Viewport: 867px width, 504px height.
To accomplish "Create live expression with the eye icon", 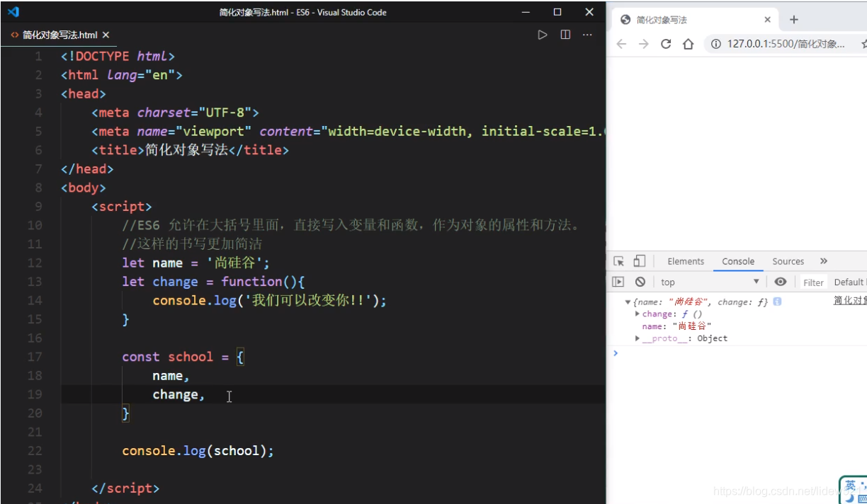I will tap(781, 282).
